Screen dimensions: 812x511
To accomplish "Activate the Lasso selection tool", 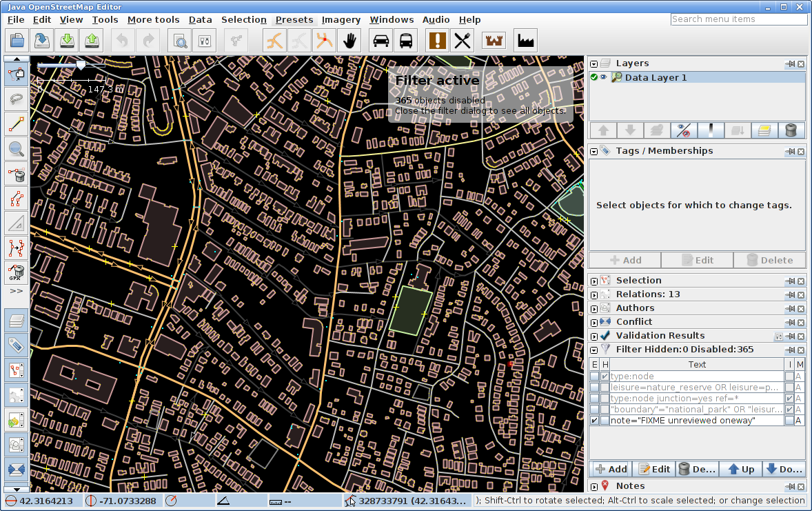I will [x=17, y=99].
